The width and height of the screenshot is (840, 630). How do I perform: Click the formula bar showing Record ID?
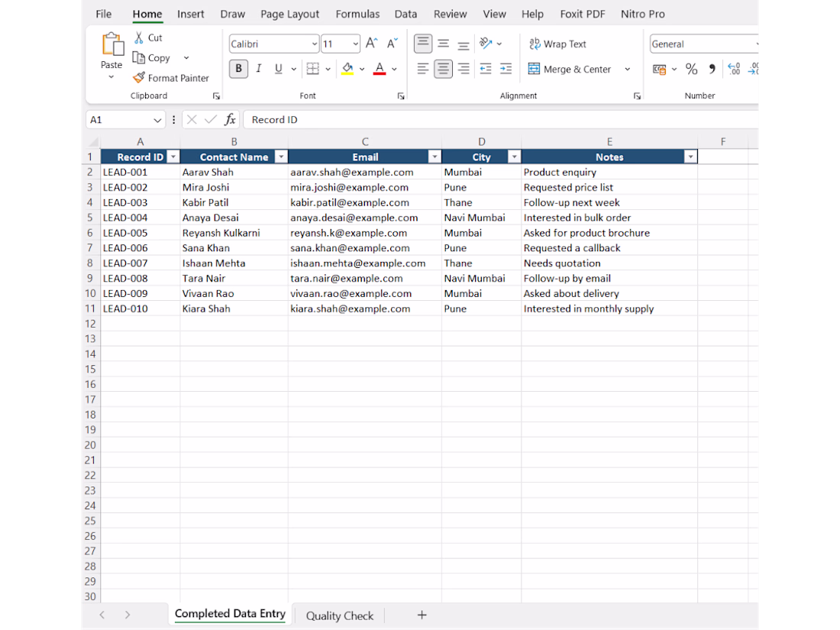point(501,119)
